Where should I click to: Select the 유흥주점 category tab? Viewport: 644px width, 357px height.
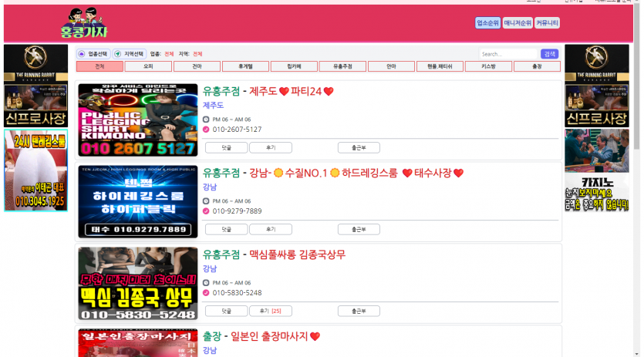click(x=342, y=66)
